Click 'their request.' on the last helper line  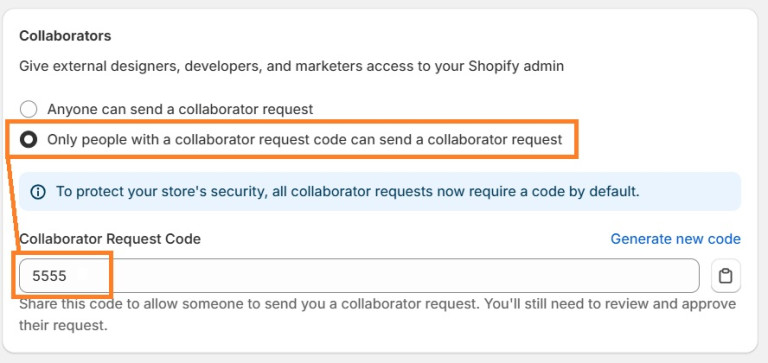coord(63,325)
